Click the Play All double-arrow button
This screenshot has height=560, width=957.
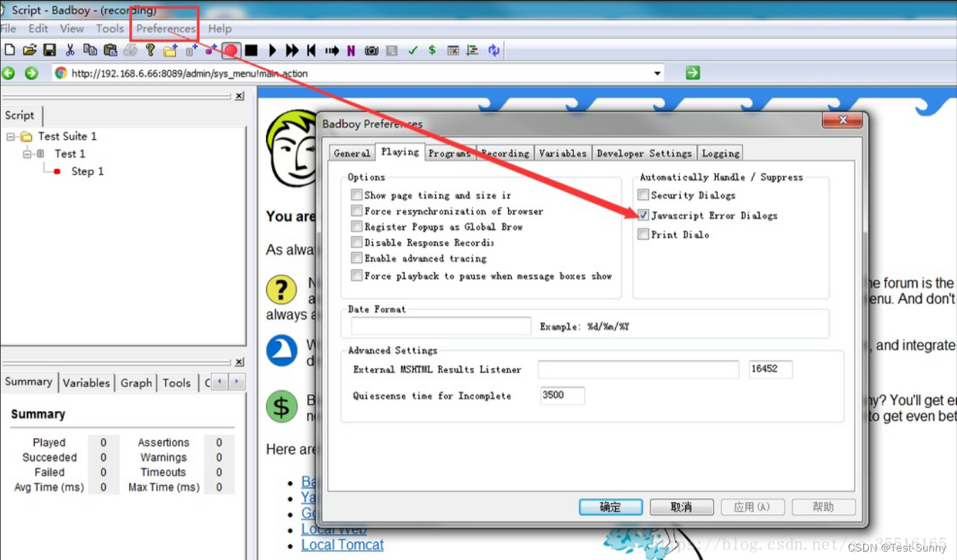click(x=292, y=50)
